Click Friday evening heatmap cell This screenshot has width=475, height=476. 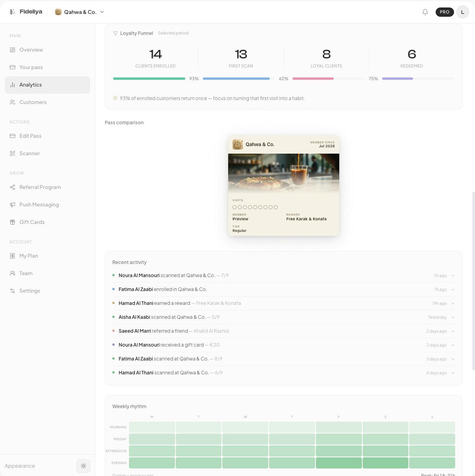[339, 463]
